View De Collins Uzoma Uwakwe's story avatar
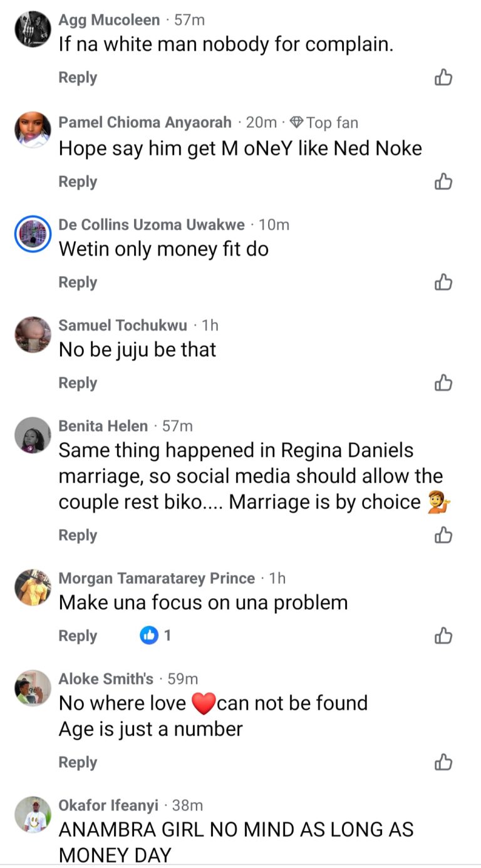Image resolution: width=481 pixels, height=868 pixels. pyautogui.click(x=33, y=234)
